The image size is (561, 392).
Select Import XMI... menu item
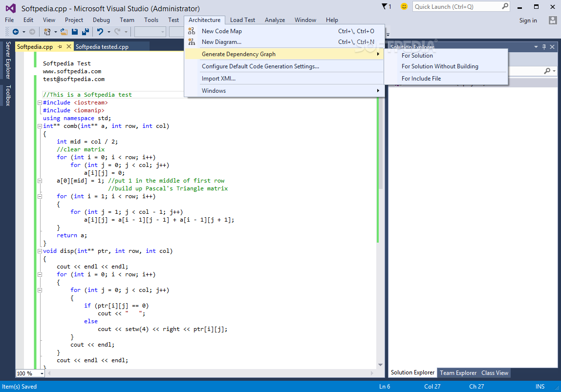click(x=284, y=78)
